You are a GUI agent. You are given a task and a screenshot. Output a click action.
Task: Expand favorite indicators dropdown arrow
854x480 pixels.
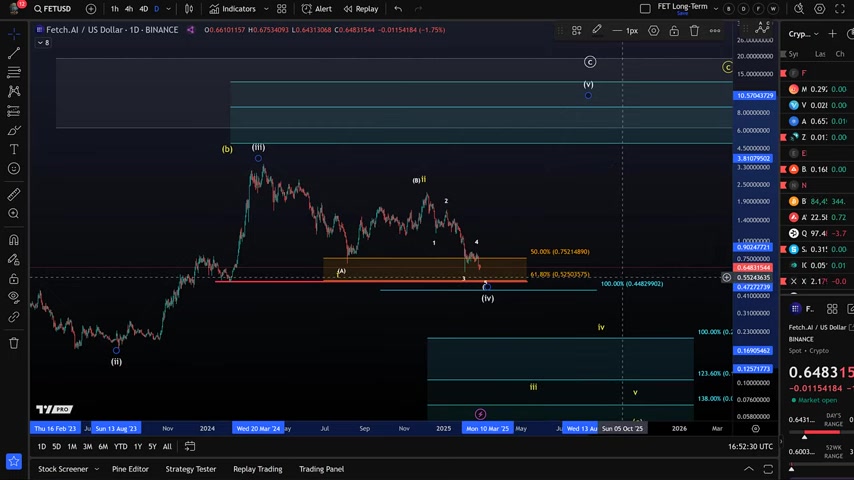click(266, 9)
